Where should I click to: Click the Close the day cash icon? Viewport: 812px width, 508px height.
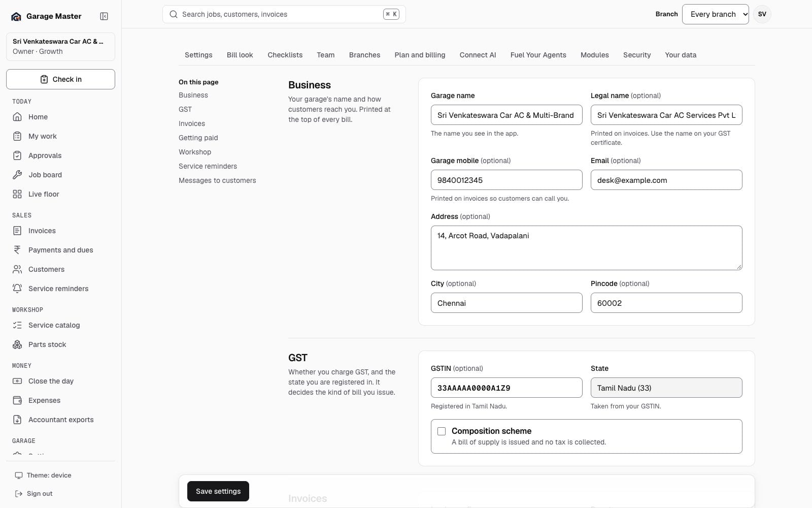pos(17,381)
